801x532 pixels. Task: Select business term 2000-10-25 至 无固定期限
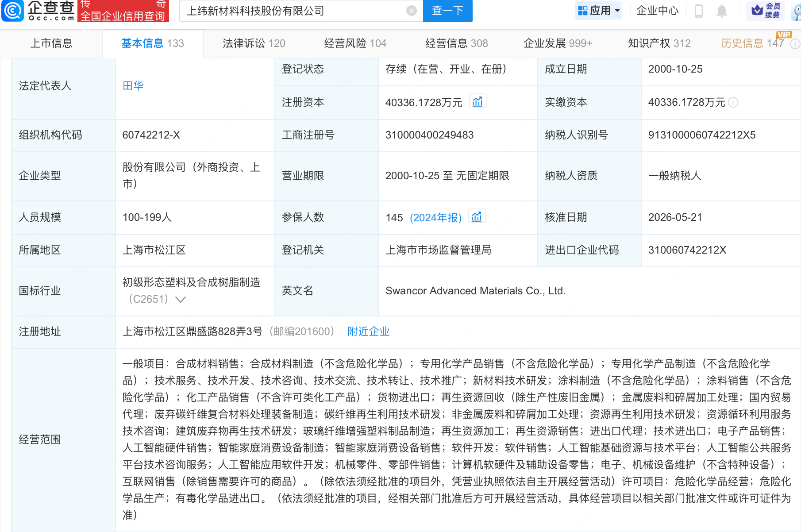pos(447,176)
